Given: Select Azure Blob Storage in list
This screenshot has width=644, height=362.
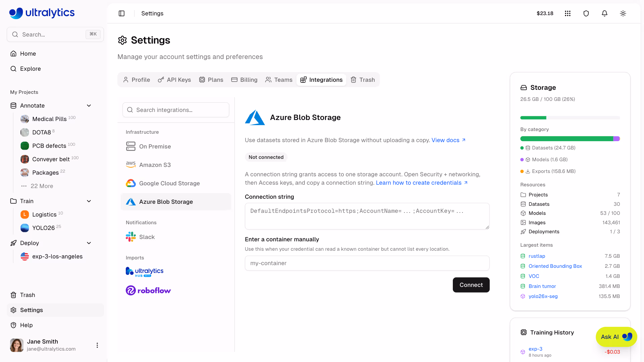Looking at the screenshot, I should coord(176,202).
